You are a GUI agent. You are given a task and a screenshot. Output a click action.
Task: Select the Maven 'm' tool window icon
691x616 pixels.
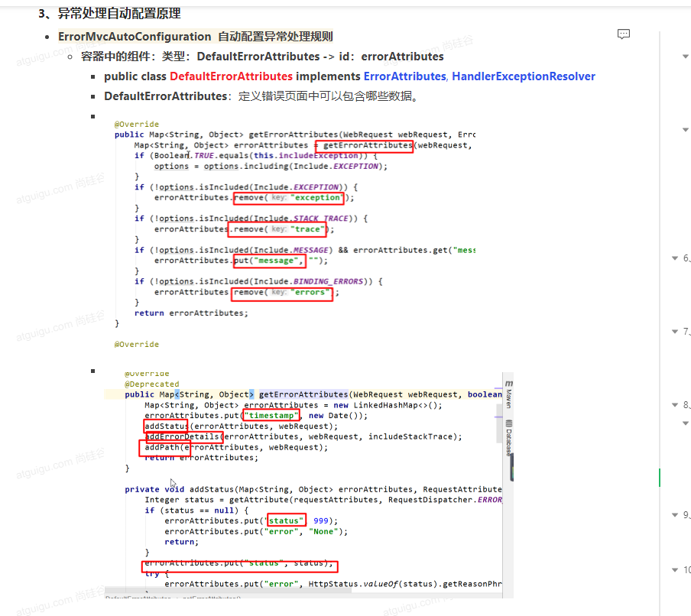(x=508, y=381)
